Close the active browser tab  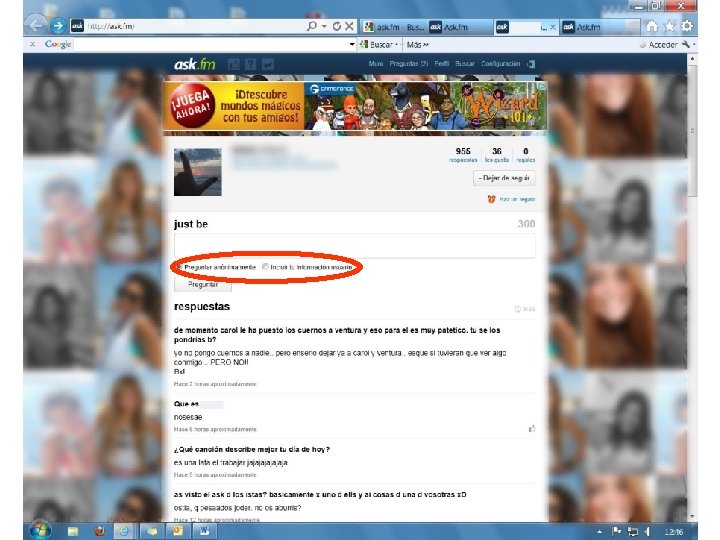(553, 27)
